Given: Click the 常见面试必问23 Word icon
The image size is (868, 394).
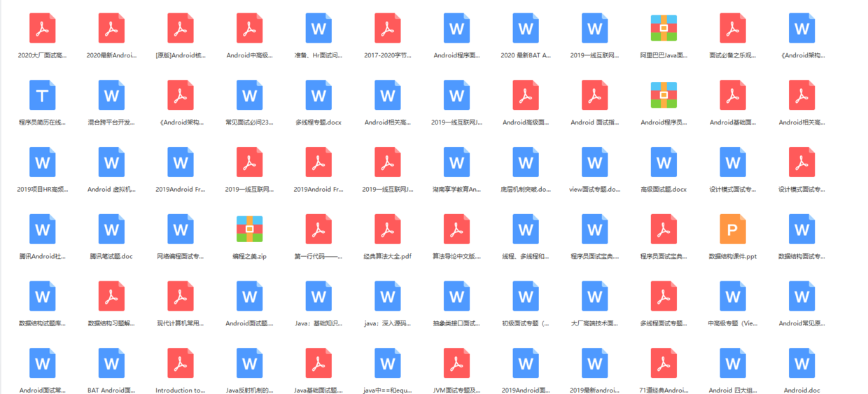Looking at the screenshot, I should click(x=249, y=95).
